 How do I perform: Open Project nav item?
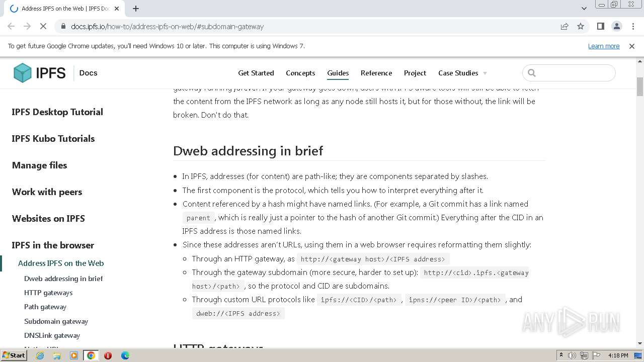click(415, 73)
